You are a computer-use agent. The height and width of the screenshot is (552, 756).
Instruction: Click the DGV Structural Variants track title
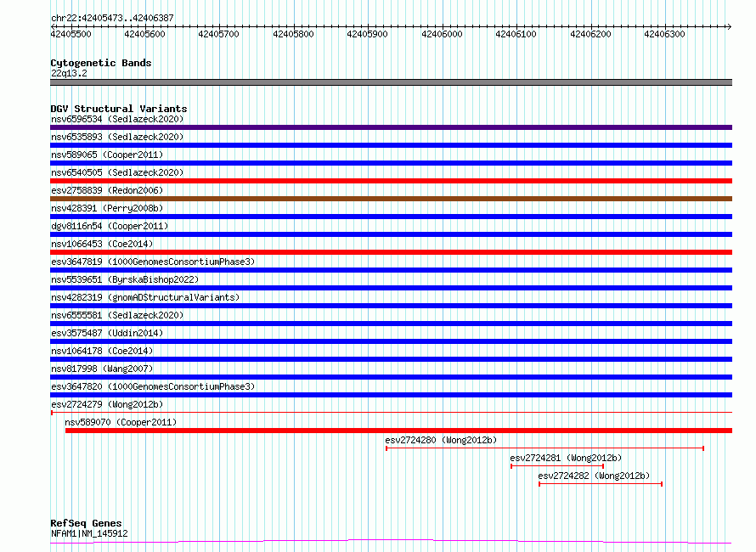point(119,109)
